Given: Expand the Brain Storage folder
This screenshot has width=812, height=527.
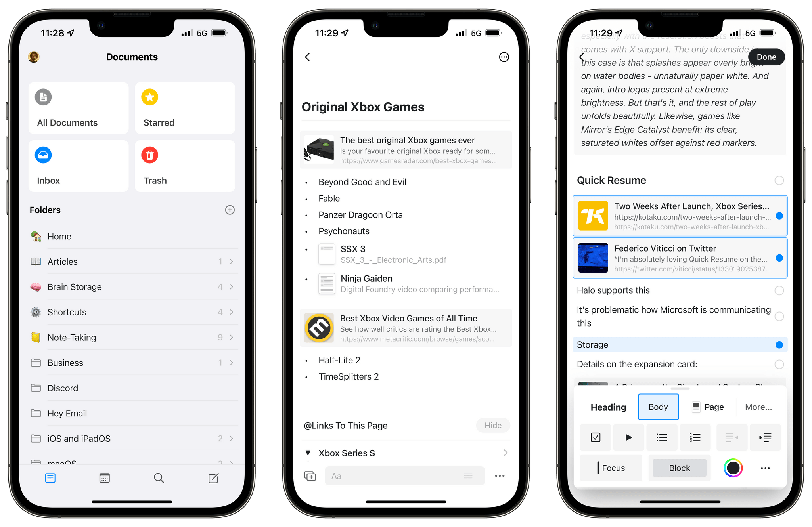Looking at the screenshot, I should pos(232,287).
